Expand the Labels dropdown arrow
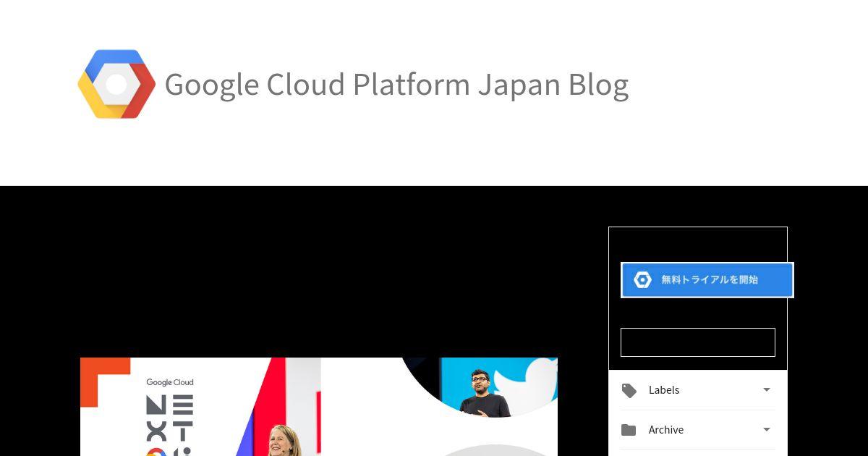This screenshot has width=868, height=456. [x=767, y=390]
